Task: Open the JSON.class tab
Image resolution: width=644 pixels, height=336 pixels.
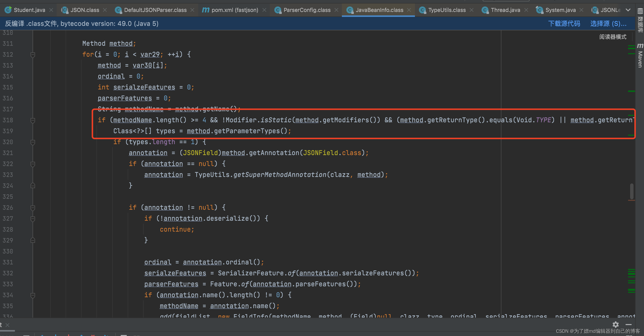Action: (84, 10)
